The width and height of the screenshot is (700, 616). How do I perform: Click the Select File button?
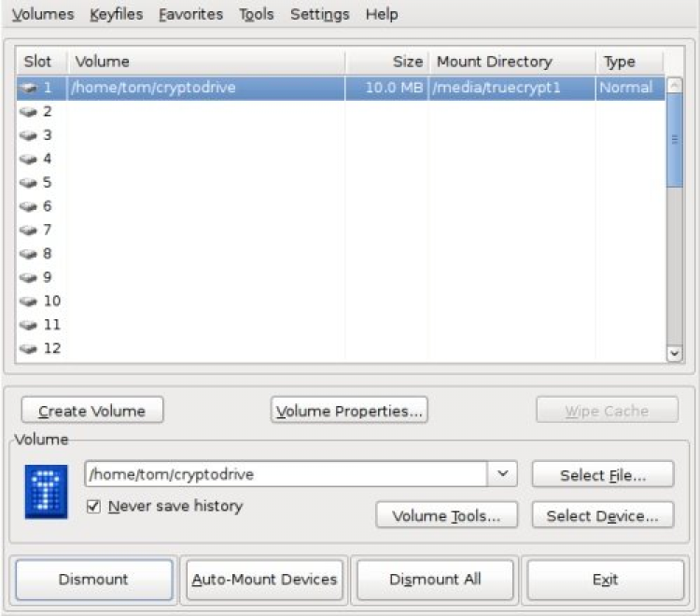click(x=603, y=474)
